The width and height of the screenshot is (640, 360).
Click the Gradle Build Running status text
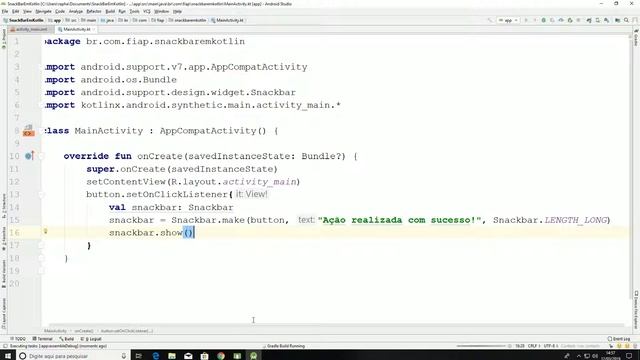[285, 346]
